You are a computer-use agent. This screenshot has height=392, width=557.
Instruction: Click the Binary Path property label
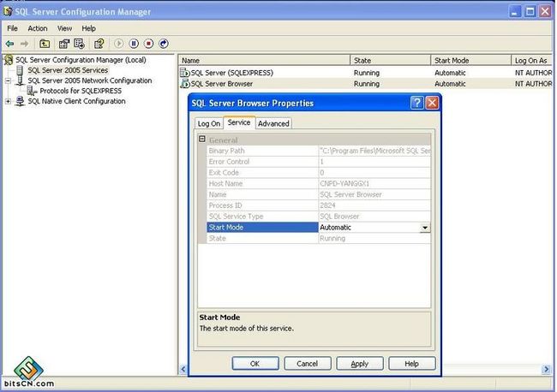[x=226, y=151]
